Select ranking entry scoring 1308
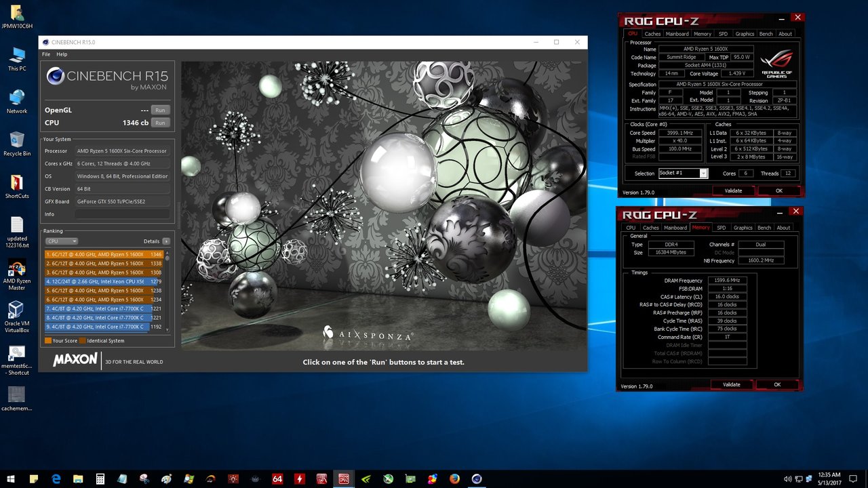 click(104, 272)
